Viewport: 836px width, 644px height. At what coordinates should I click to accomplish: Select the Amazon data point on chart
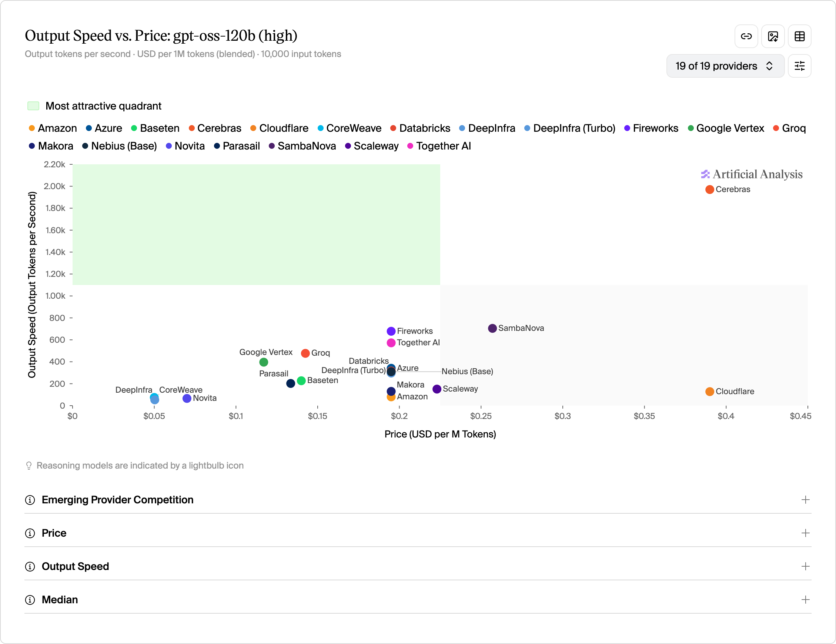(391, 398)
